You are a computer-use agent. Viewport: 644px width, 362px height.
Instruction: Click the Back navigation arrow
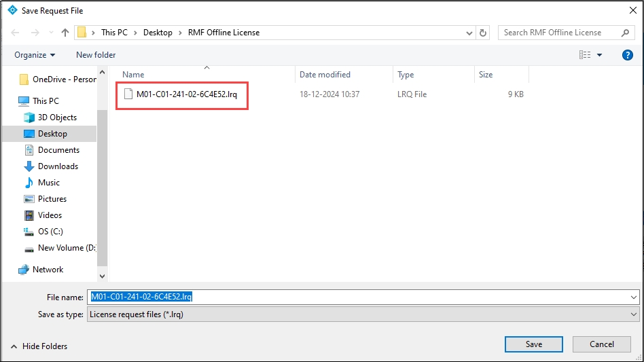pos(16,33)
